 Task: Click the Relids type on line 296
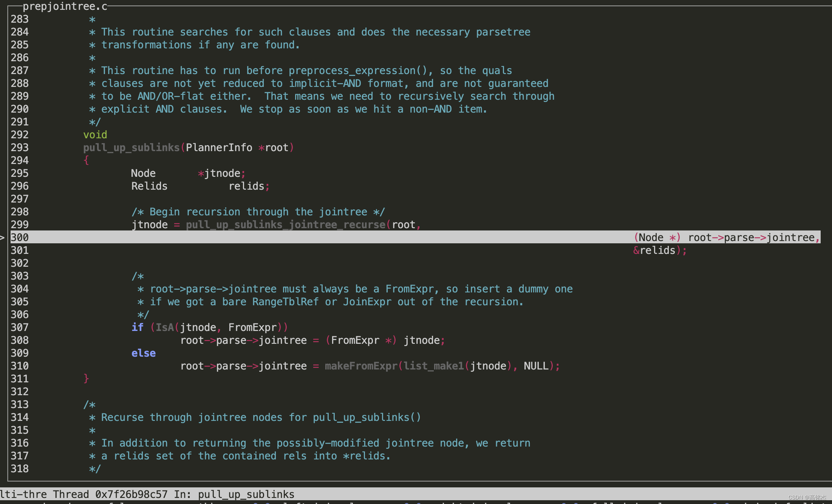click(149, 186)
